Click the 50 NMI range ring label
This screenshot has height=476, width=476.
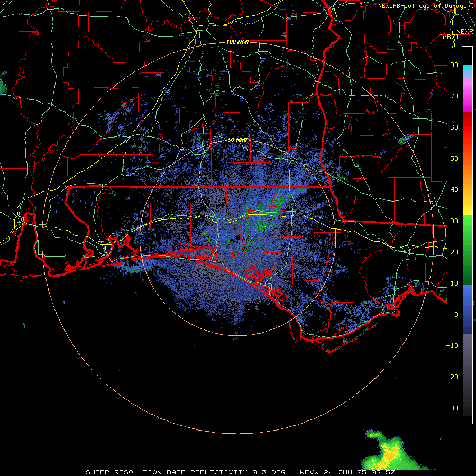point(237,140)
